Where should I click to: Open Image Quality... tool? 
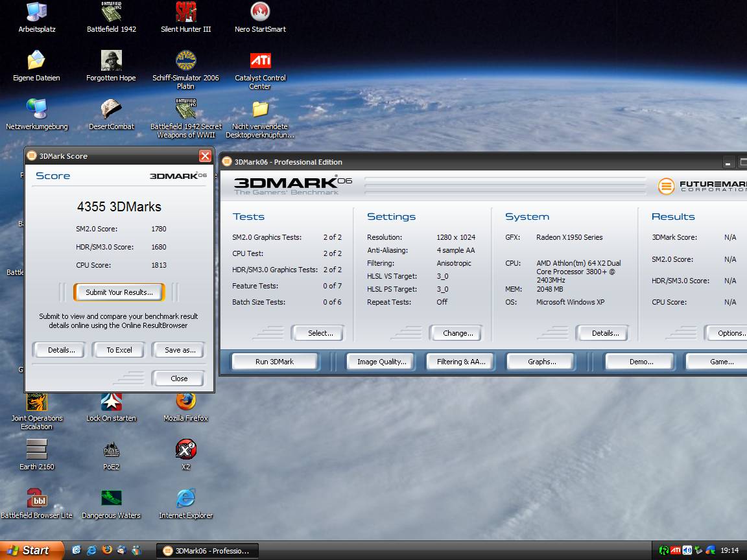(x=381, y=362)
